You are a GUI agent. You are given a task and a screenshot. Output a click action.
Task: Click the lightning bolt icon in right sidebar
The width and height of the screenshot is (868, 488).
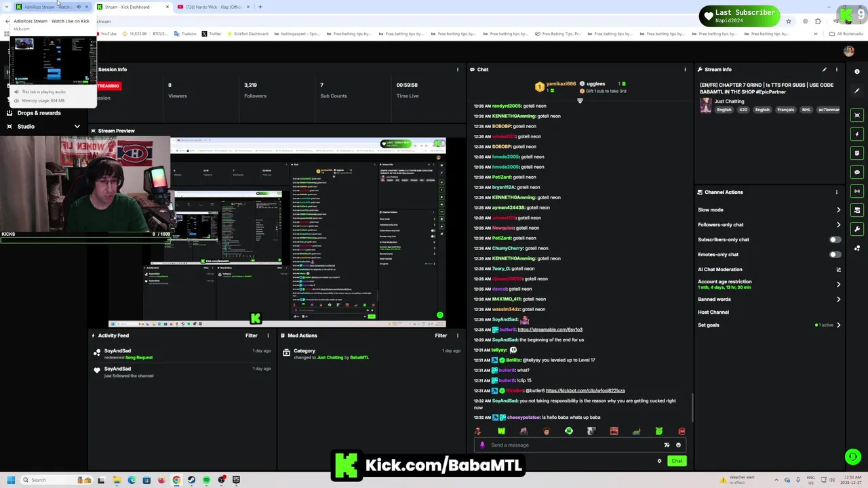click(x=857, y=134)
